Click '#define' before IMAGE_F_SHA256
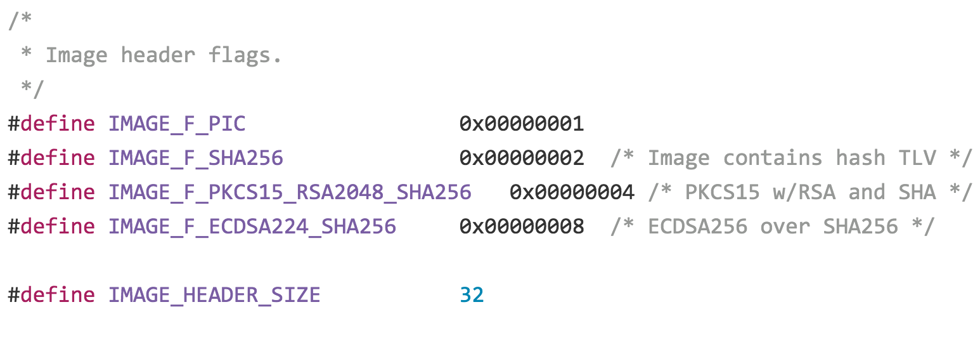Screen dimensions: 980x354 pos(51,158)
